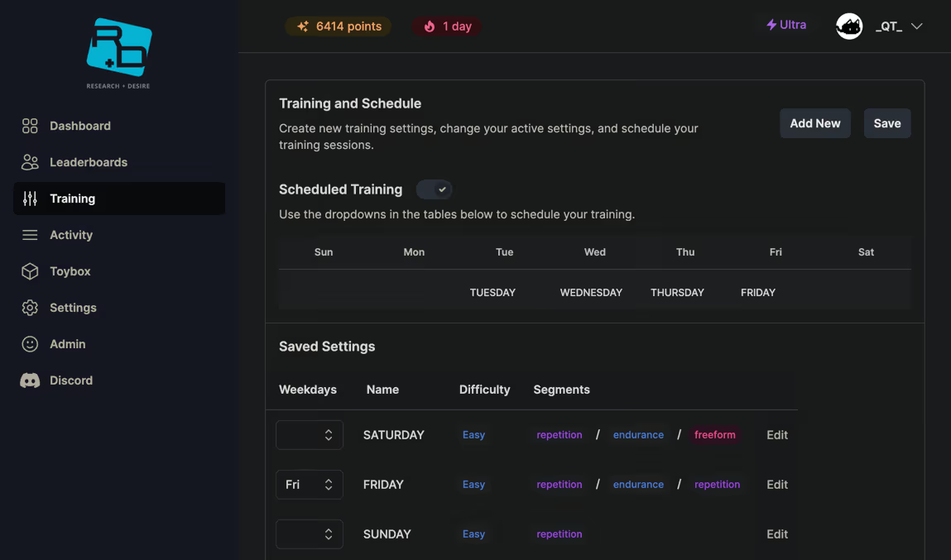Viewport: 951px width, 560px height.
Task: Click the Dashboard grid icon
Action: point(30,126)
